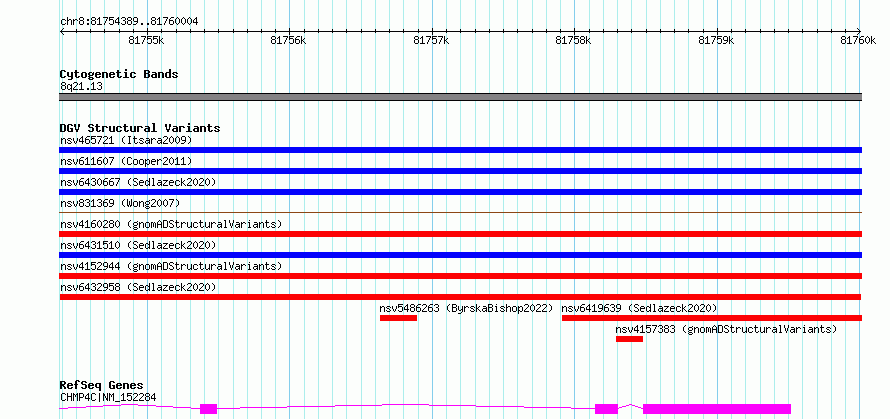Image resolution: width=890 pixels, height=419 pixels.
Task: Select the red bar under nsv4152944
Action: (x=460, y=276)
